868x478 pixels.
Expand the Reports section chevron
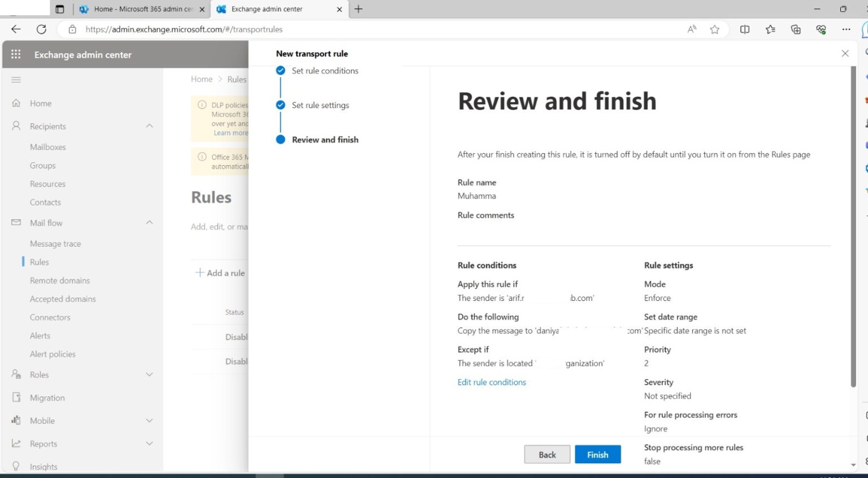click(x=149, y=443)
